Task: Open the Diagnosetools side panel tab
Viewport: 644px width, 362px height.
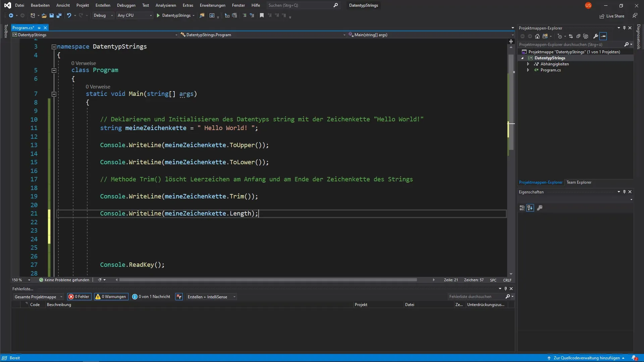Action: 639,37
